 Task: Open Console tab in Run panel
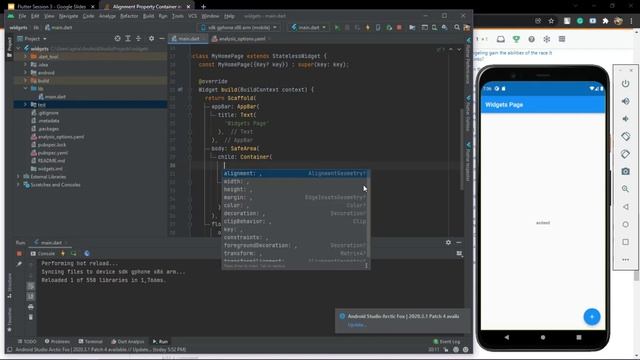42,253
